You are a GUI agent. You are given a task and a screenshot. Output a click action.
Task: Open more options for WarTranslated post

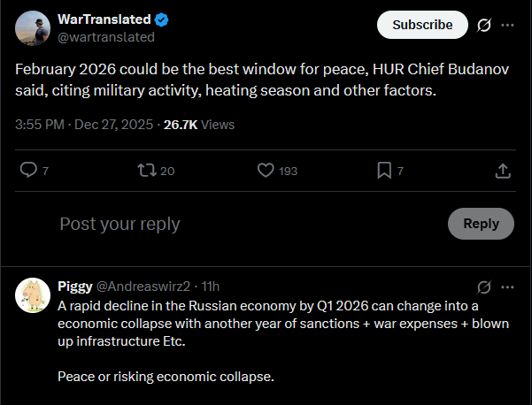point(507,25)
